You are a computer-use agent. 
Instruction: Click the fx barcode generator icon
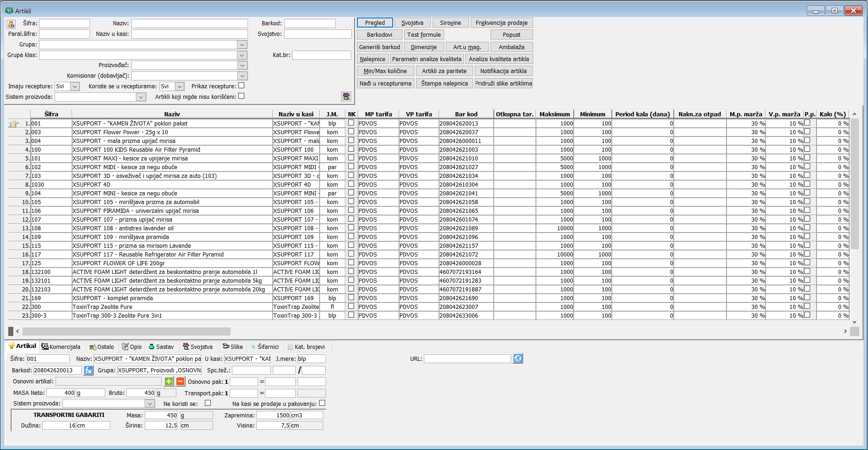[89, 370]
